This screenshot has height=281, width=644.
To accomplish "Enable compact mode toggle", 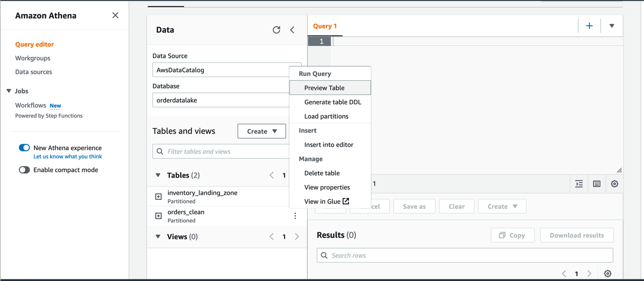I will [24, 170].
